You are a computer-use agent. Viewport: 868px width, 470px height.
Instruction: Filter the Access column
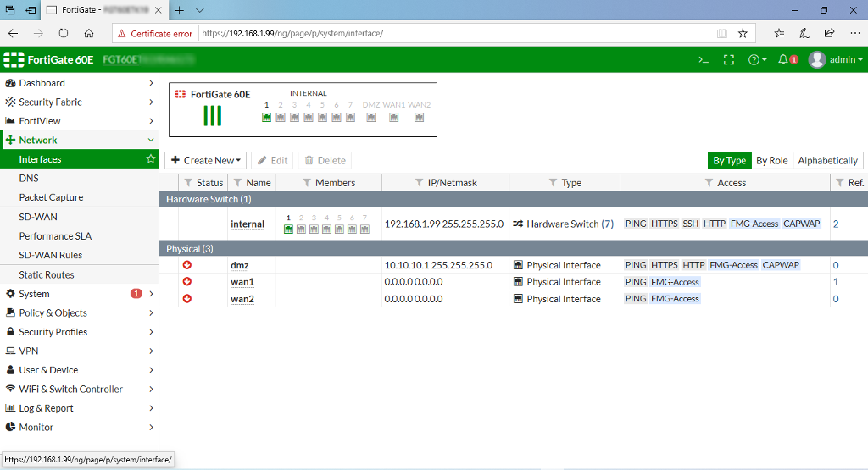(x=709, y=182)
